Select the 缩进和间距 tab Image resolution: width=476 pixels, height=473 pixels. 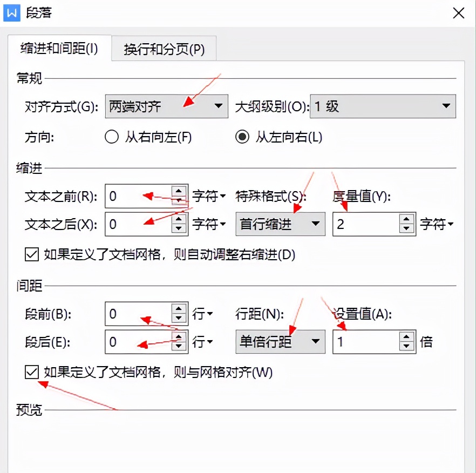[60, 48]
